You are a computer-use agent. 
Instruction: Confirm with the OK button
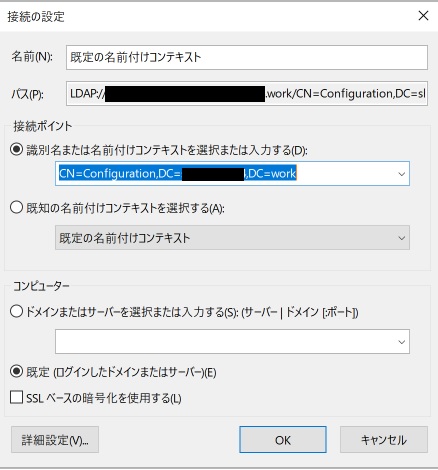coord(283,440)
